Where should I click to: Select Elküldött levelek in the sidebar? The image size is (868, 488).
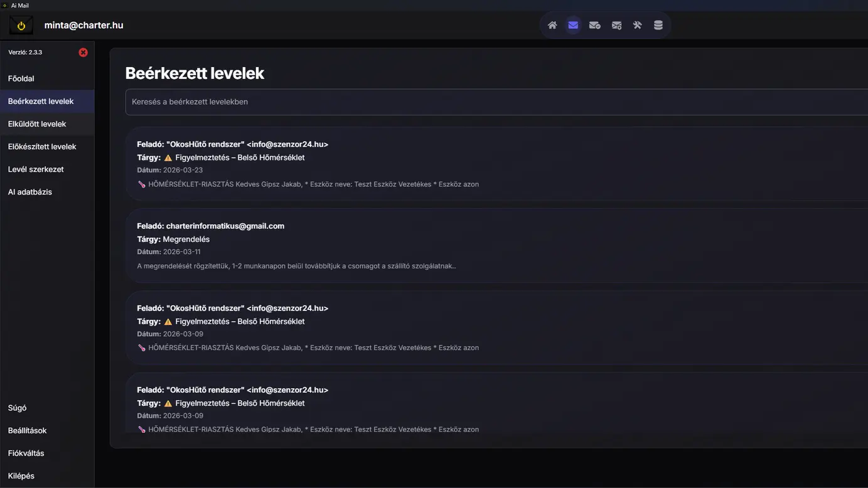click(37, 124)
